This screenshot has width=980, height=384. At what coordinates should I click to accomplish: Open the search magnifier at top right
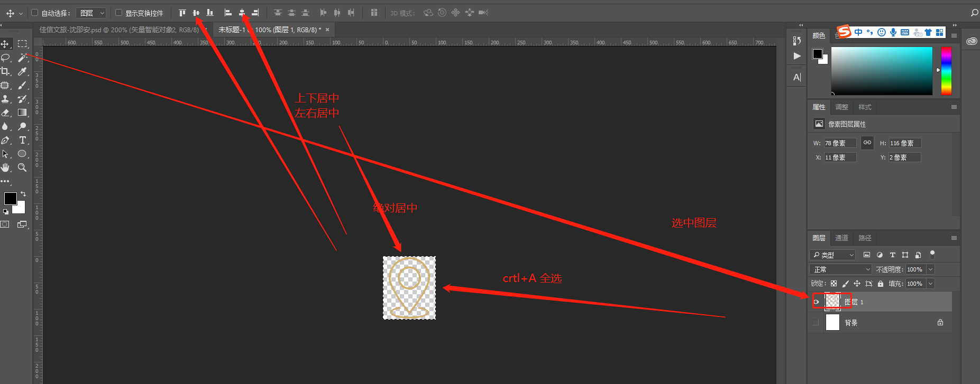click(x=974, y=13)
